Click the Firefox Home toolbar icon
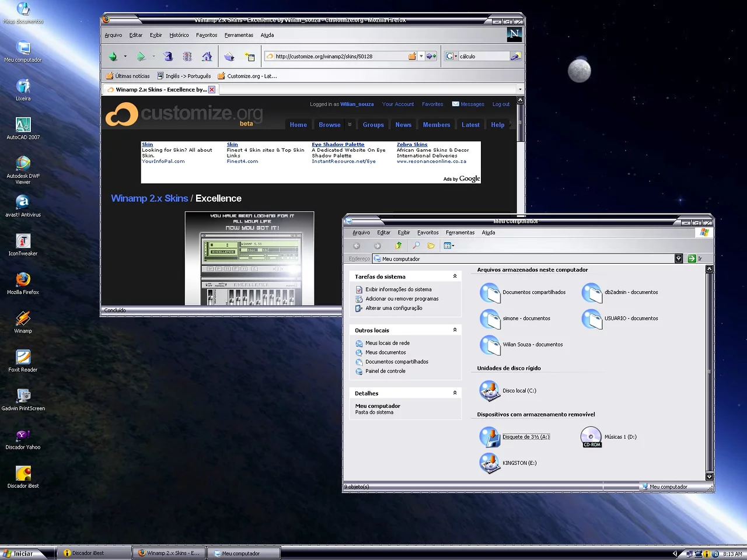The height and width of the screenshot is (560, 747). 207,57
